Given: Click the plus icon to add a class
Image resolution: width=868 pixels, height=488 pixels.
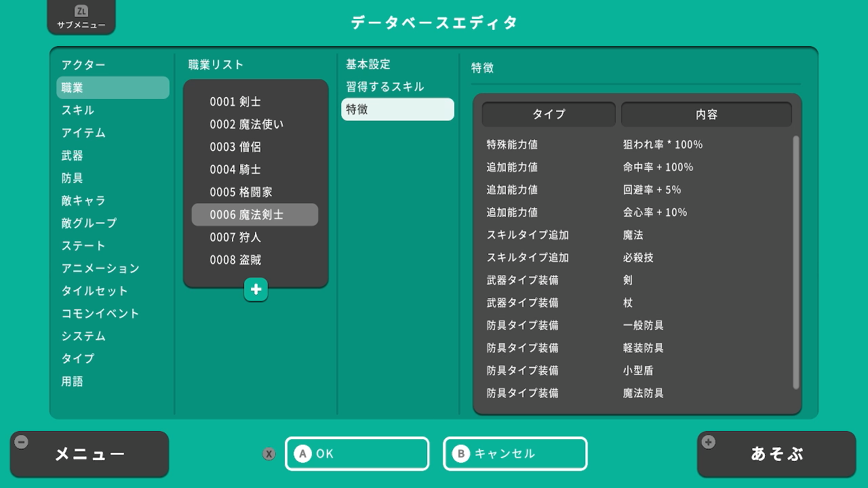Looking at the screenshot, I should (x=256, y=289).
